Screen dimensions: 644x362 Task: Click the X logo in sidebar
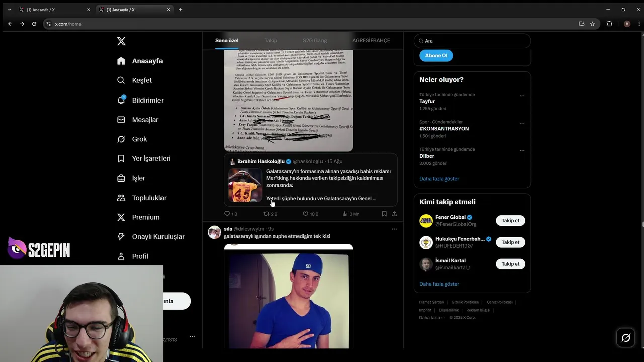click(121, 41)
